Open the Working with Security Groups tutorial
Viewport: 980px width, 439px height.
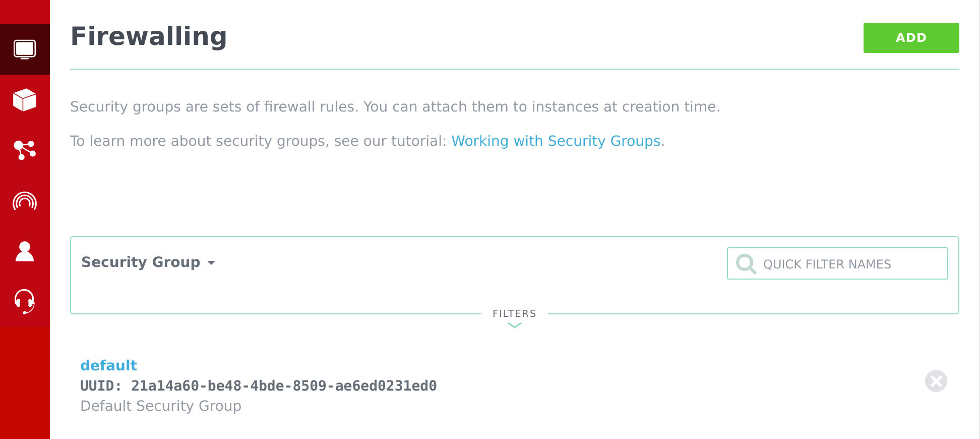point(556,141)
